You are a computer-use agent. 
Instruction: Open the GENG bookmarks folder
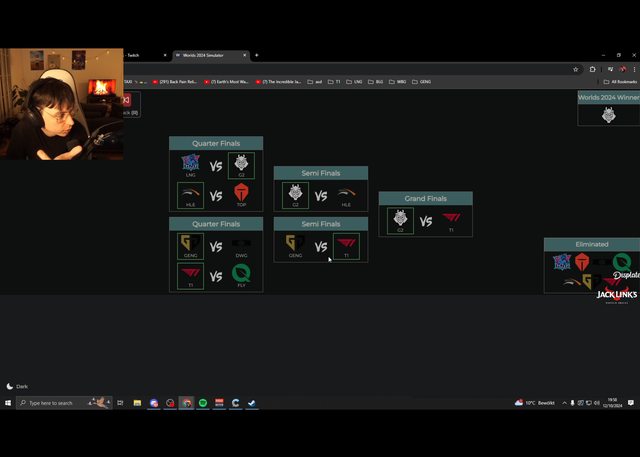click(422, 82)
